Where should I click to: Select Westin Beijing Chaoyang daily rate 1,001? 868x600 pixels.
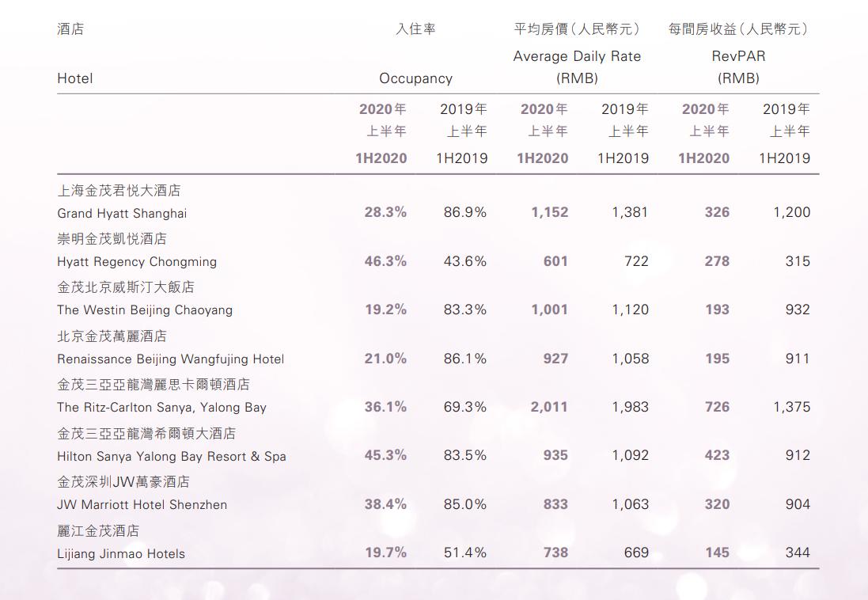pos(550,309)
